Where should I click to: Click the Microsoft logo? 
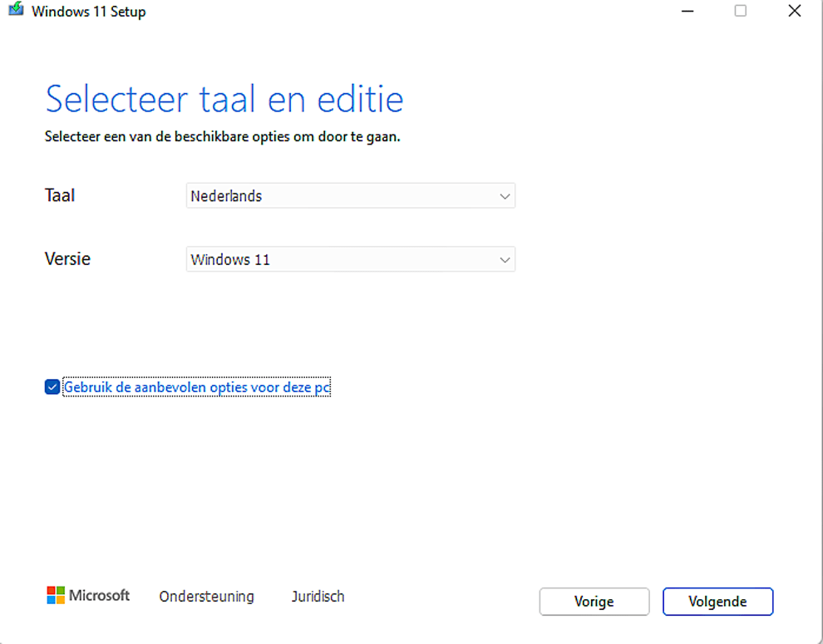click(x=88, y=595)
